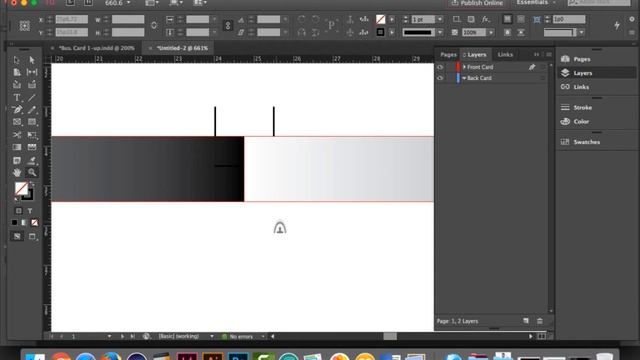Viewport: 640px width, 360px height.
Task: Go to next page in status bar
Action: click(122, 336)
